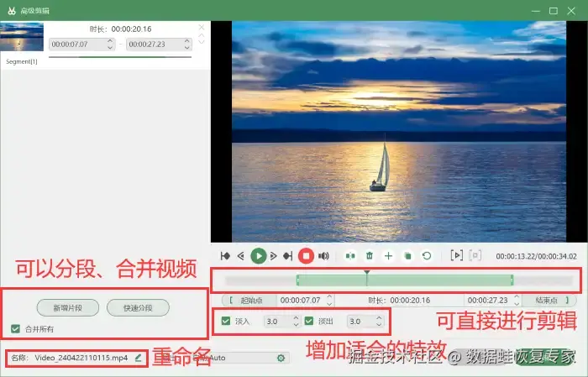Viewport: 588px width, 377px height.
Task: Click the green play button
Action: coord(259,256)
